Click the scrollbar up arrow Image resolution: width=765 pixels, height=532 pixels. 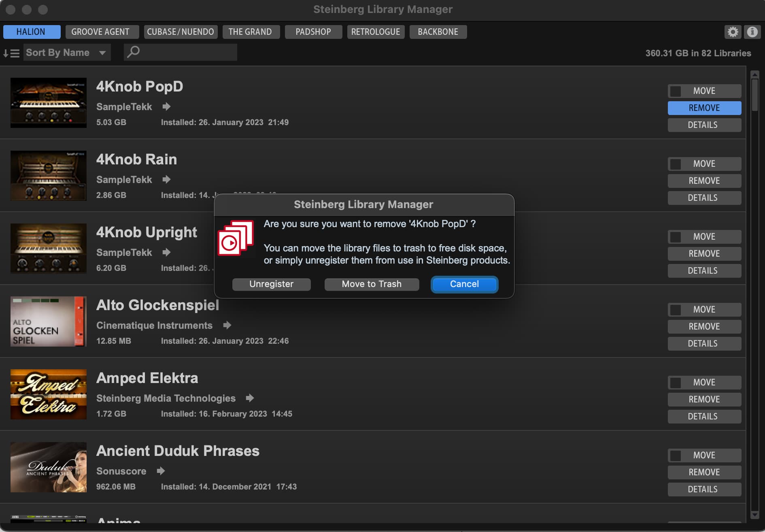click(754, 74)
